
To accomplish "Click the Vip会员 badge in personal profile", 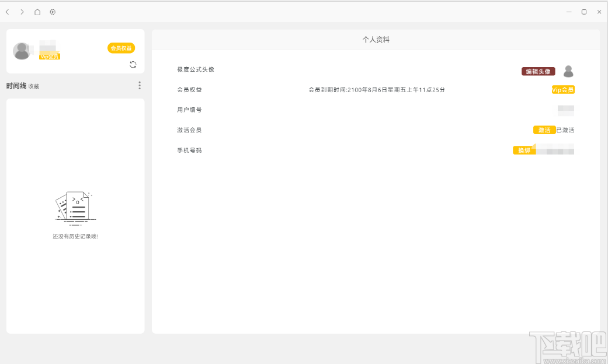I will click(x=562, y=90).
